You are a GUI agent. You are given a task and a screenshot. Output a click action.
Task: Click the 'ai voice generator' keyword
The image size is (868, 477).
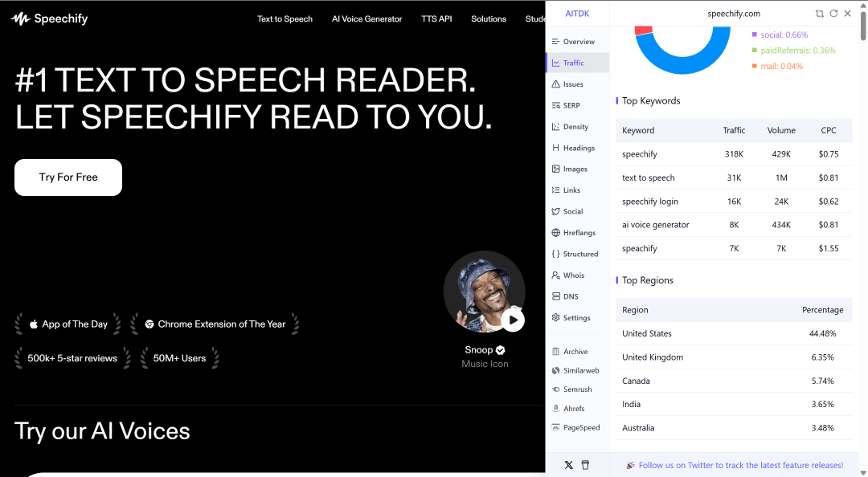pyautogui.click(x=656, y=225)
